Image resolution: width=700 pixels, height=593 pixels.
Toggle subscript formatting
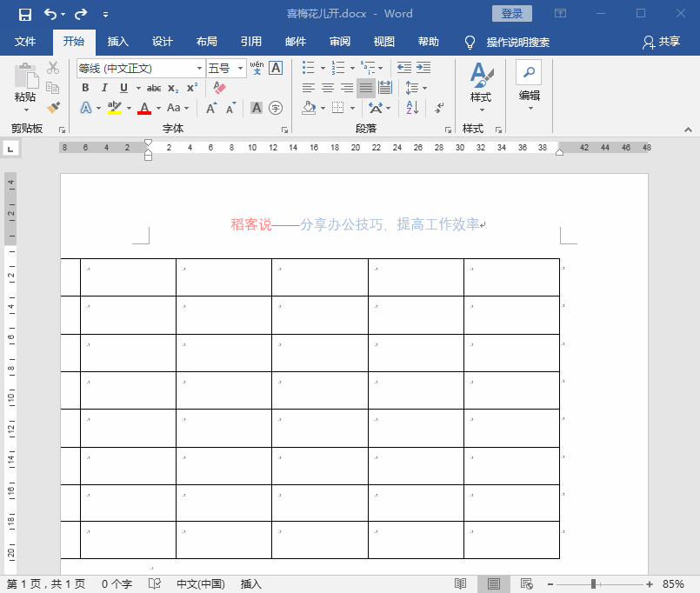(x=173, y=88)
